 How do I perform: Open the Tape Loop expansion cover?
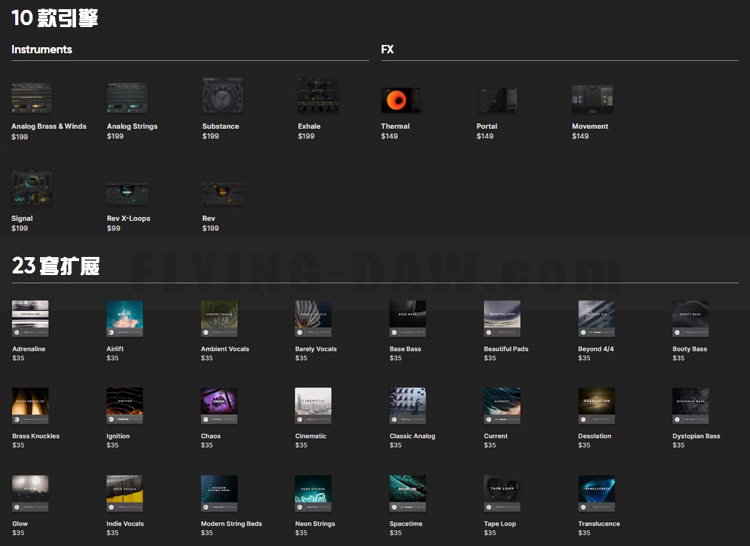(502, 493)
